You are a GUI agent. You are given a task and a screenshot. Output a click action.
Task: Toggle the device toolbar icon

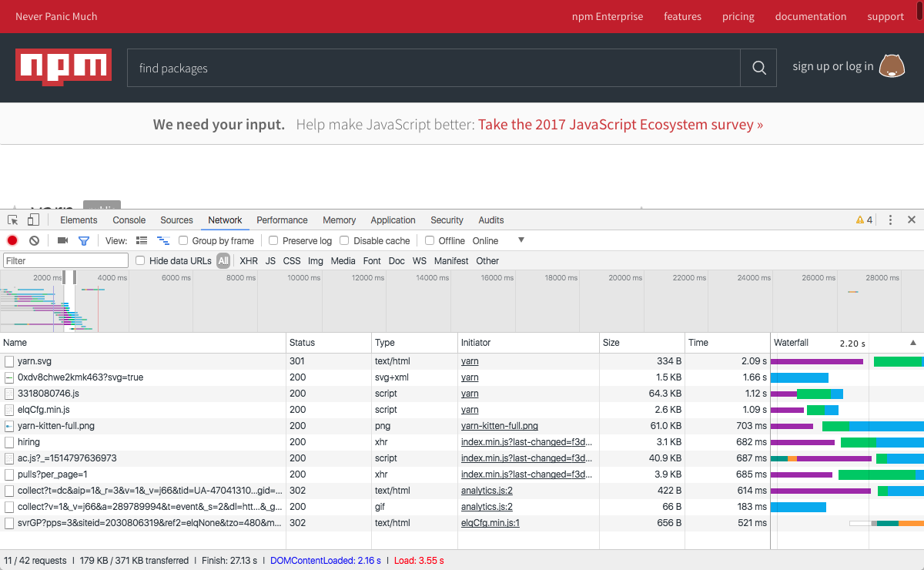33,220
